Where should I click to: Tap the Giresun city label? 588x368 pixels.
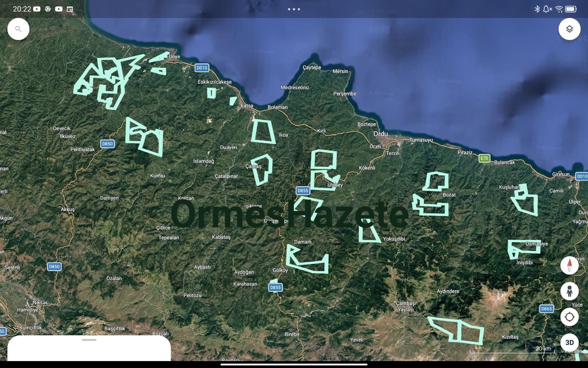pos(560,174)
